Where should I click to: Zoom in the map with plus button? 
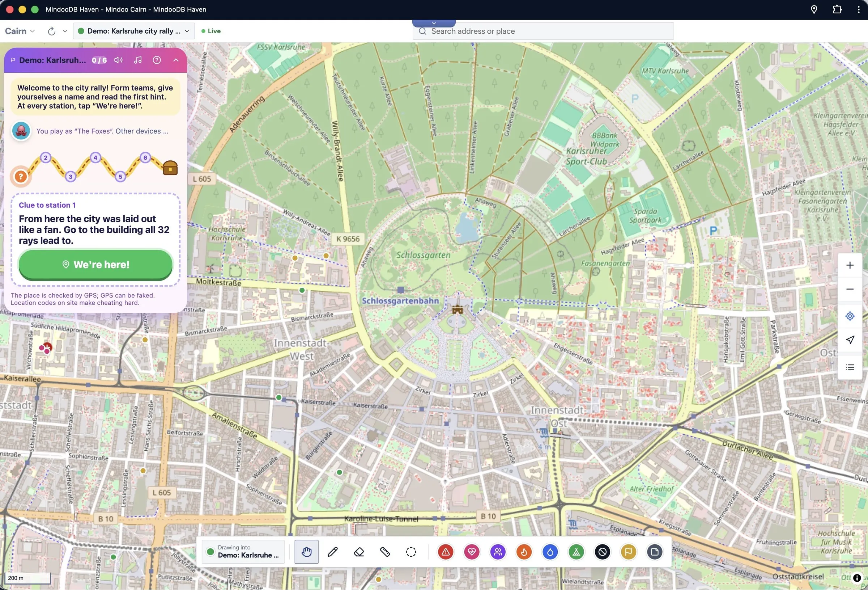pyautogui.click(x=850, y=265)
